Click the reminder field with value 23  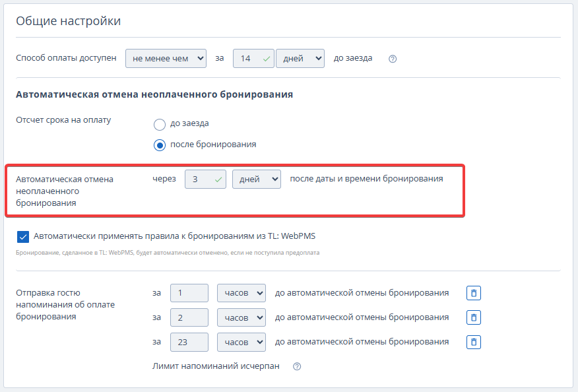coord(189,343)
